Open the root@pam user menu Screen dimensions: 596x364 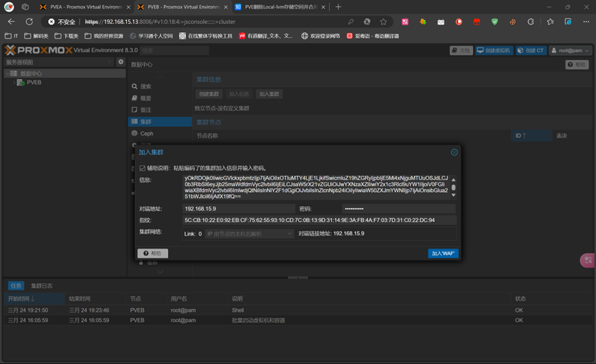point(571,50)
